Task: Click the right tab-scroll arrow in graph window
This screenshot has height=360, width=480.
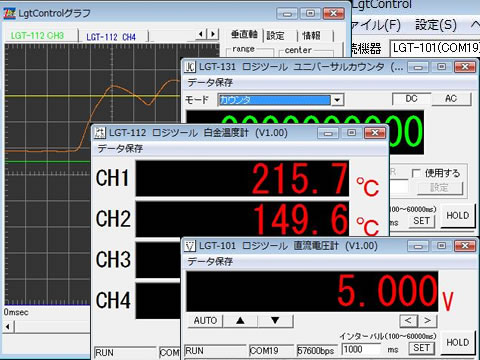Action: point(213,34)
